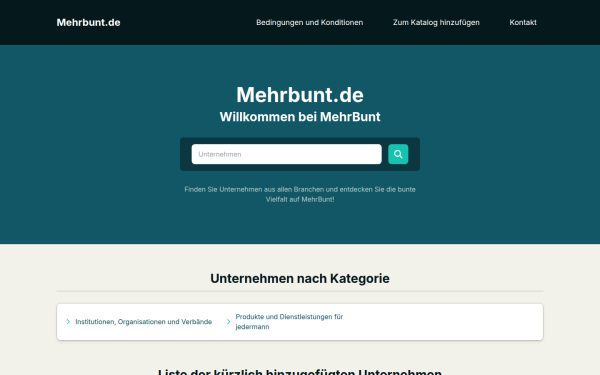Click chevron beside Produkte und Dienstleistungen
This screenshot has height=375, width=600.
point(228,322)
